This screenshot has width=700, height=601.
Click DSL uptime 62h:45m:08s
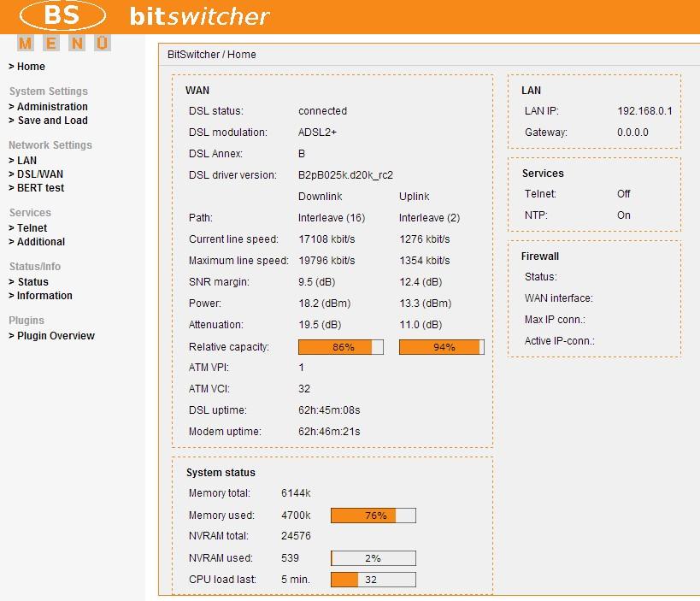(329, 410)
